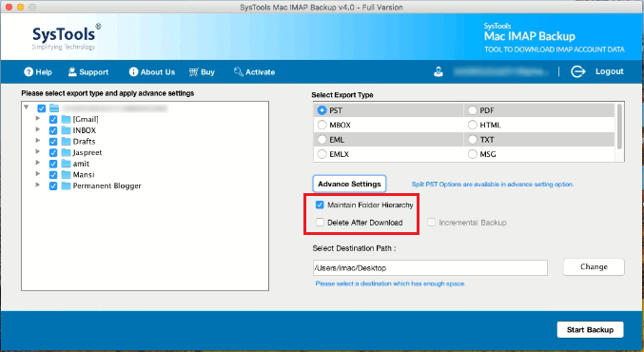Expand the INBOX folder node

coord(38,129)
